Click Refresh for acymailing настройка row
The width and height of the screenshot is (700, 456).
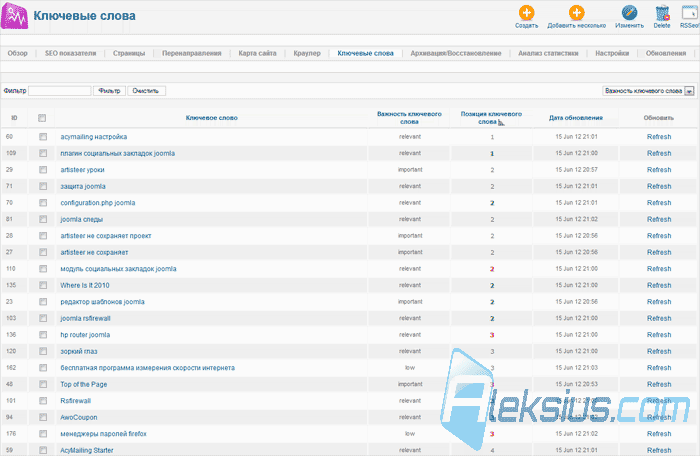click(659, 137)
